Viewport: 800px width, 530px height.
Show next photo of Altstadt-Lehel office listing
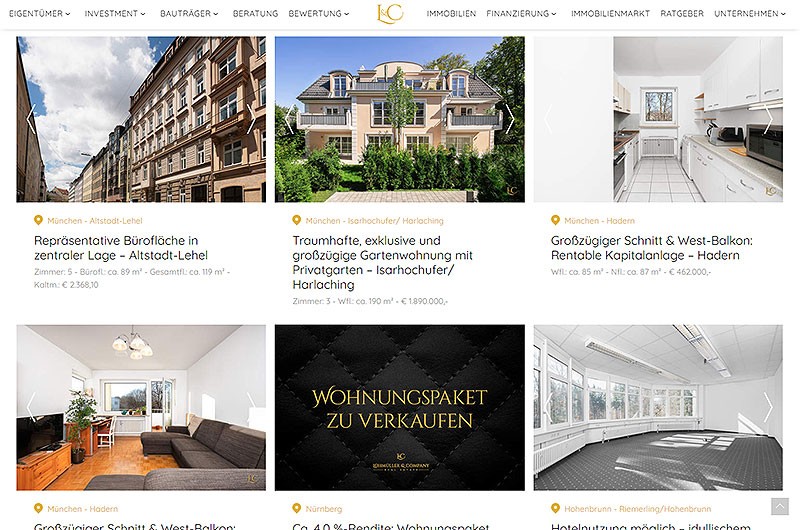coord(251,119)
